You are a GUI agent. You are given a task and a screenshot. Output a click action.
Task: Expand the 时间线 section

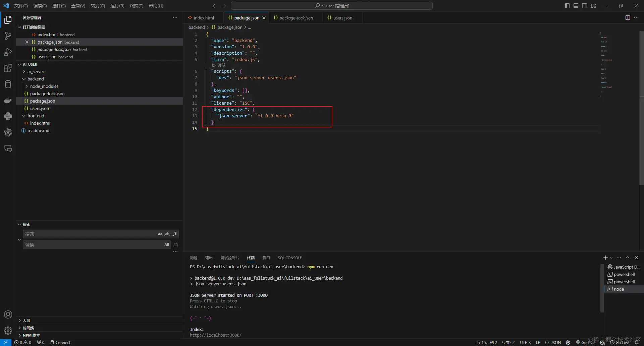(x=28, y=328)
